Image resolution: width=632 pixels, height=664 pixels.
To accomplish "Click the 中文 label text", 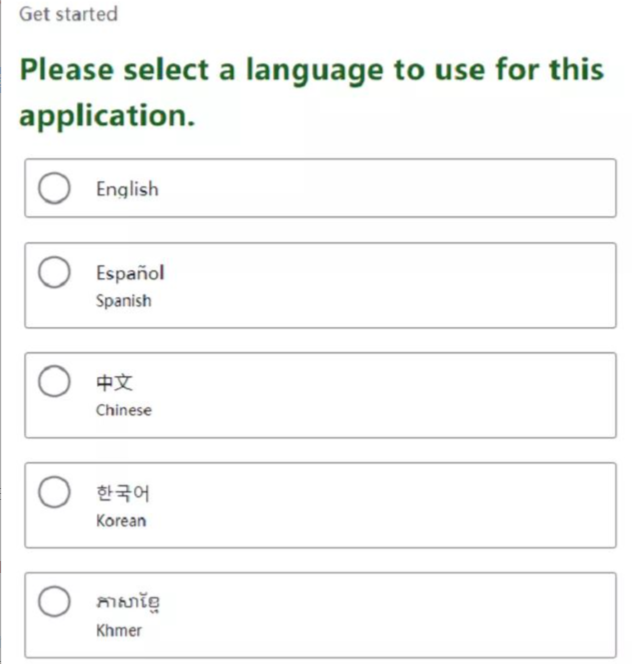I will click(115, 383).
